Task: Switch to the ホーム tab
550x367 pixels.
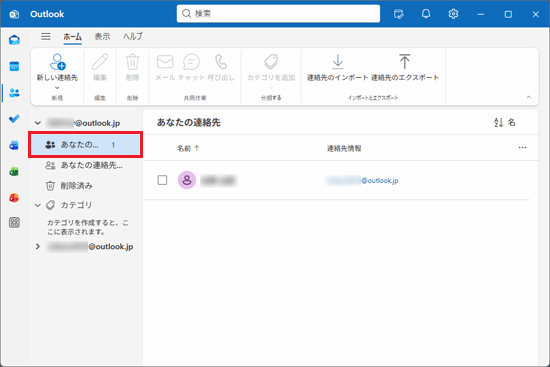Action: tap(72, 36)
